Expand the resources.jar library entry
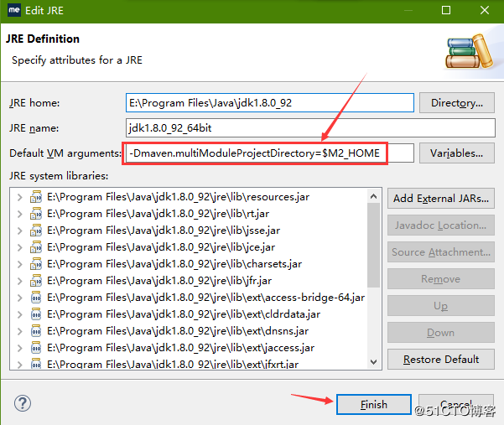Image resolution: width=504 pixels, height=425 pixels. (x=20, y=197)
